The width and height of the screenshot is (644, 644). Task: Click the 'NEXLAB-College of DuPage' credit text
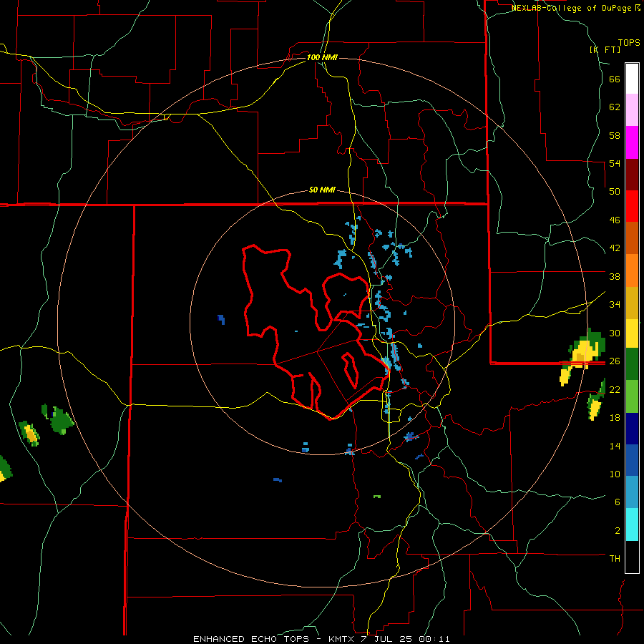pos(571,8)
